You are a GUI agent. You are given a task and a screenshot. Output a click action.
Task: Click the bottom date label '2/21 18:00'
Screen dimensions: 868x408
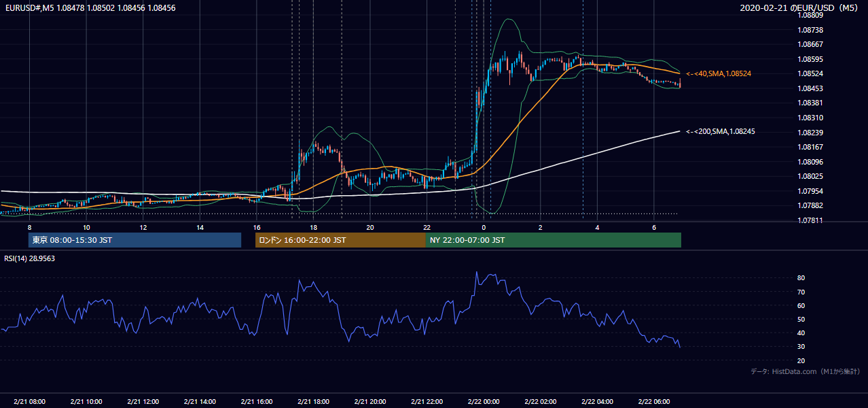click(313, 401)
